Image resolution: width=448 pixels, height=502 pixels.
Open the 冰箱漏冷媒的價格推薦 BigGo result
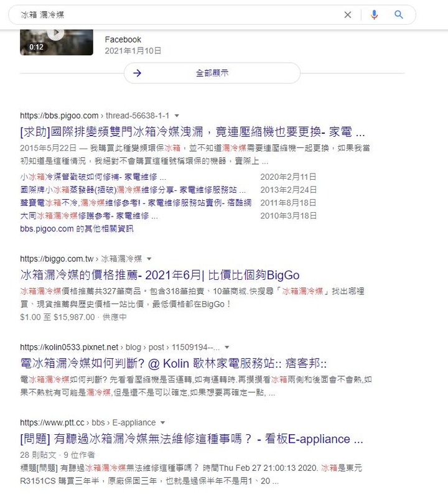pos(160,275)
